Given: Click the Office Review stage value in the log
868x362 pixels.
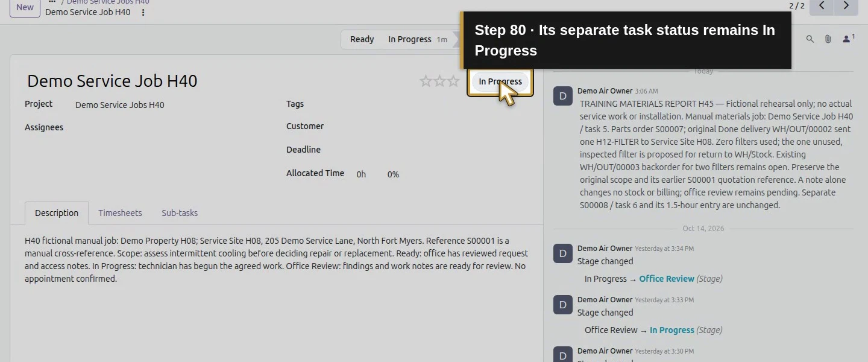Looking at the screenshot, I should [667, 279].
